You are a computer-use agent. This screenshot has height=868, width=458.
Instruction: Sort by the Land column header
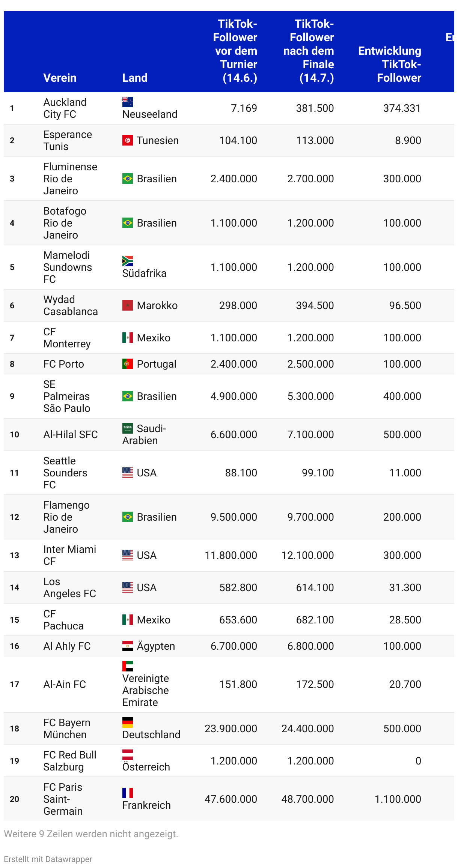click(x=135, y=78)
